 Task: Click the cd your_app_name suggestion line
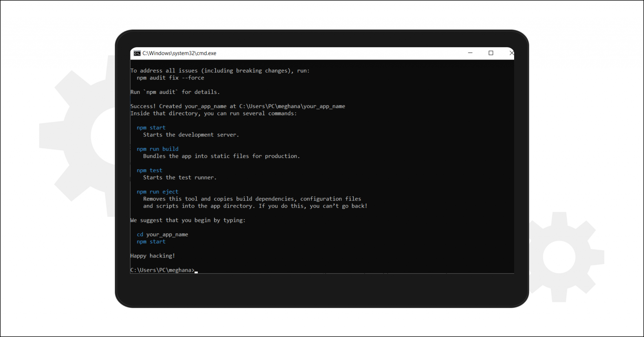click(x=162, y=234)
